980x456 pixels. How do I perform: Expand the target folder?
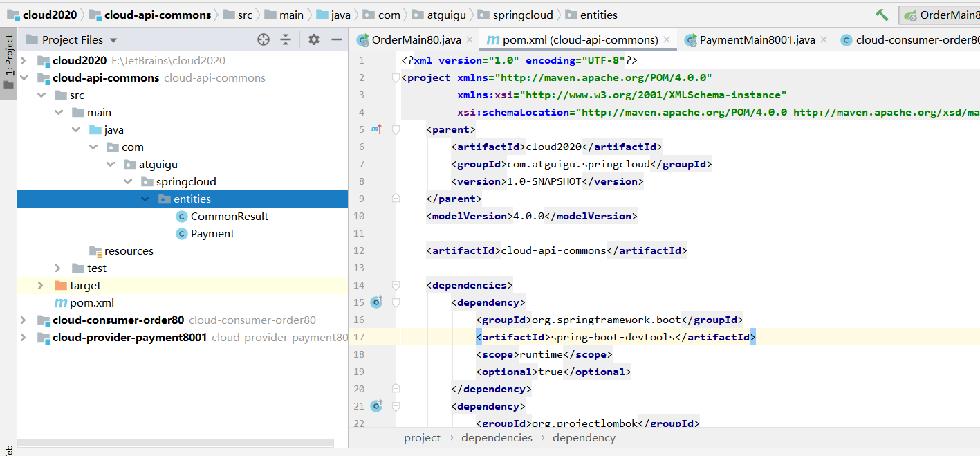(x=41, y=286)
